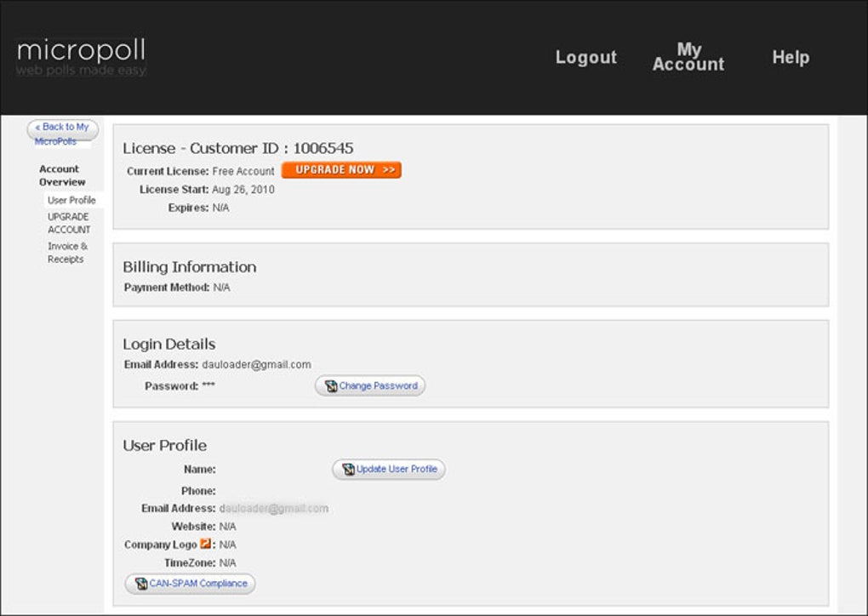The width and height of the screenshot is (868, 616).
Task: Click the User Profile section heading
Action: pyautogui.click(x=164, y=446)
